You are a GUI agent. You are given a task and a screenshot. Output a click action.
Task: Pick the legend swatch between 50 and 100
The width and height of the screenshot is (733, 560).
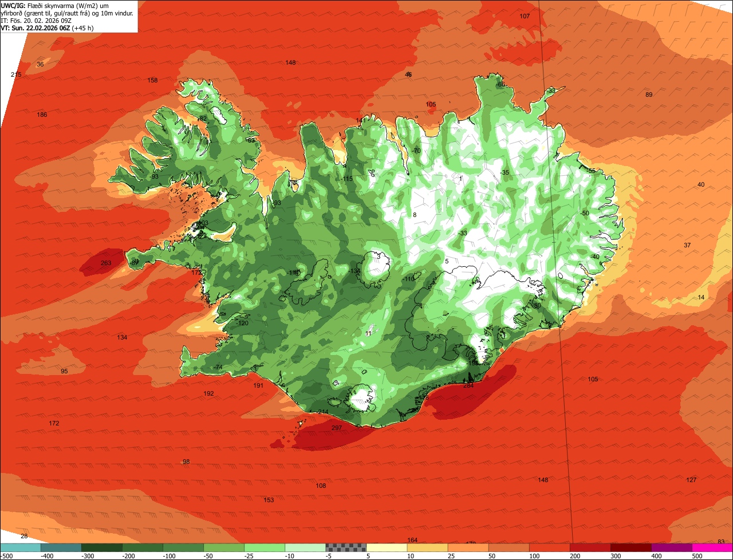(509, 547)
